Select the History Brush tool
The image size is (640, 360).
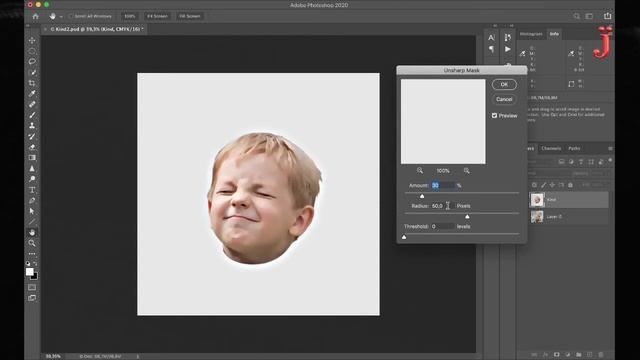[32, 136]
